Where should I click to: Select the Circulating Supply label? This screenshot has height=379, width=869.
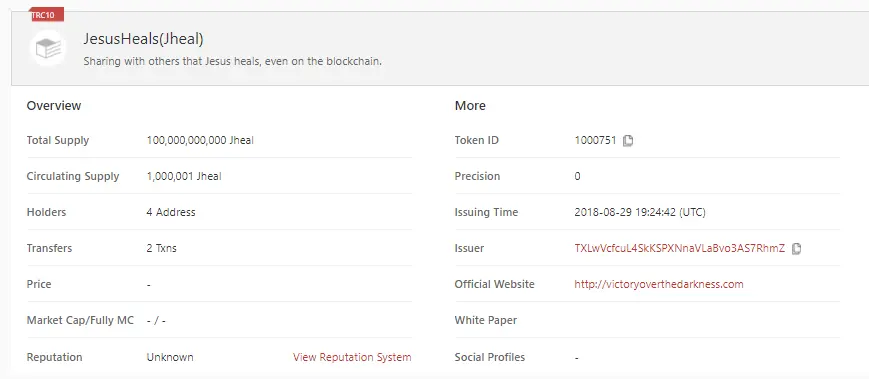tap(73, 177)
